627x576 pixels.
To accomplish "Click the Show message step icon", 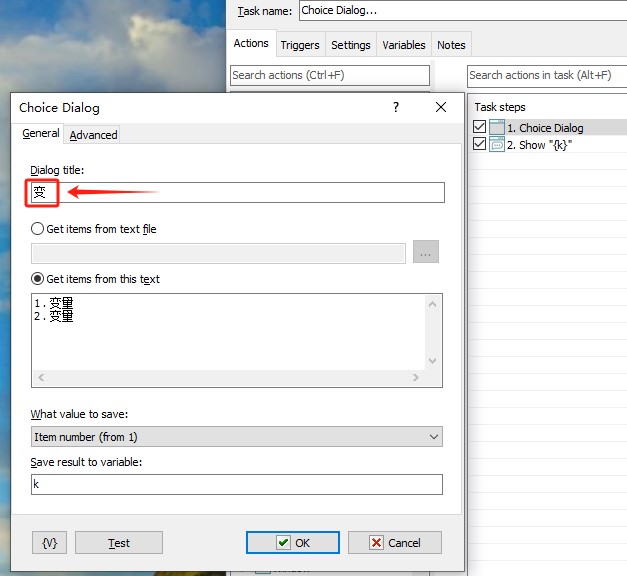I will (497, 145).
